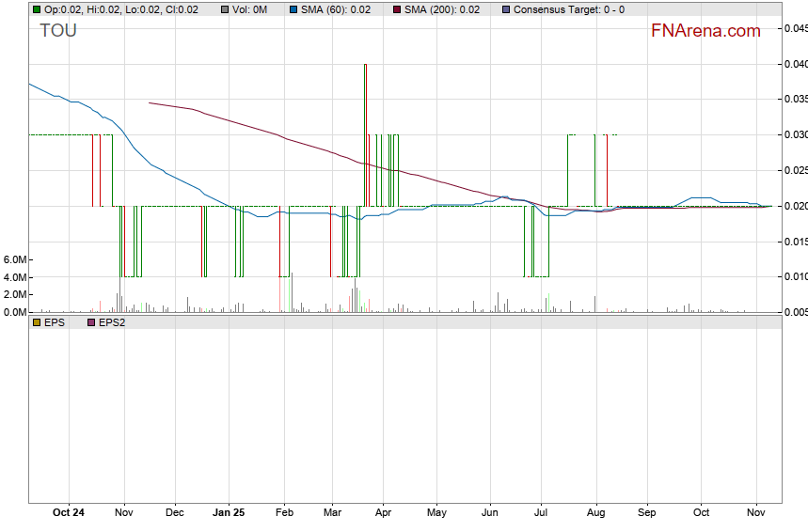The height and width of the screenshot is (532, 808).
Task: Click the blue SMA (60) legend square
Action: (x=293, y=9)
